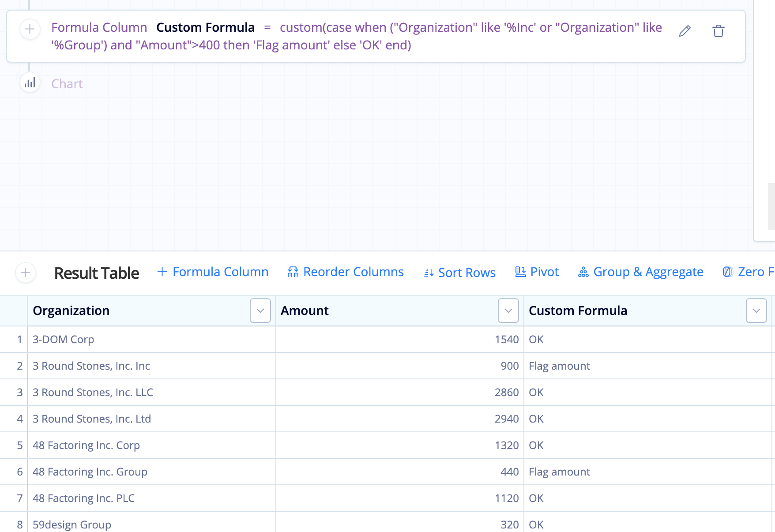Click row number 5
The height and width of the screenshot is (532, 775).
(x=19, y=445)
